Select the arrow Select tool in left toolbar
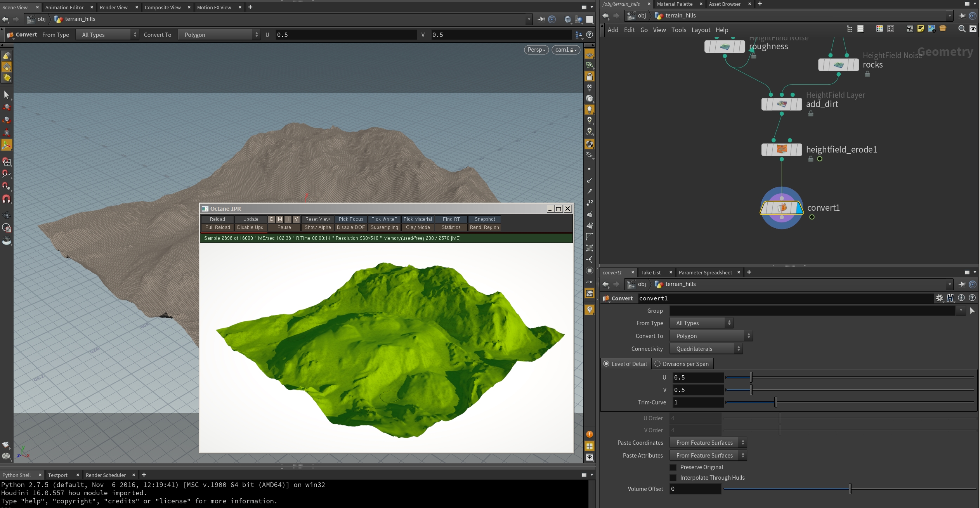980x508 pixels. coord(7,95)
